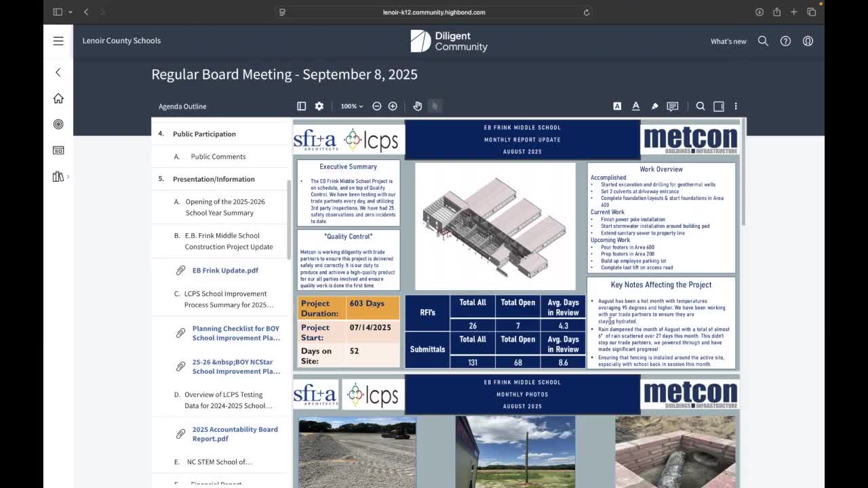868x488 pixels.
Task: Open 2025 Accountability Board Report.pdf link
Action: pyautogui.click(x=235, y=434)
